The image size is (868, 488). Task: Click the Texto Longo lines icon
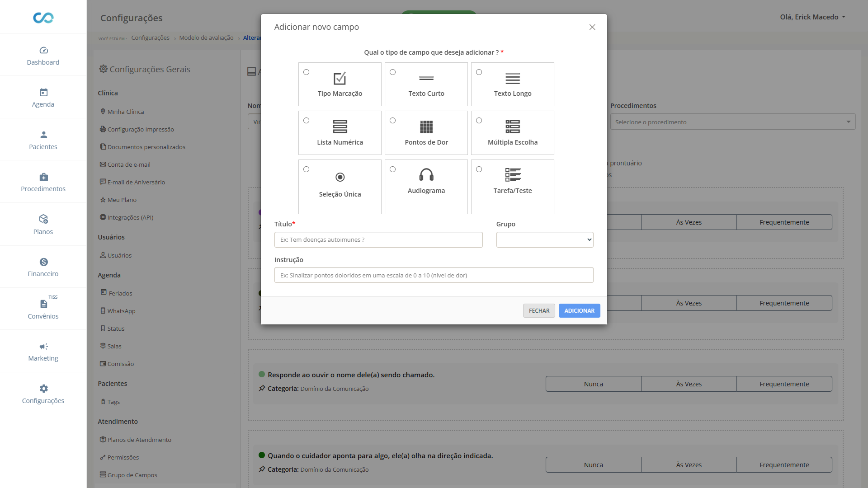pyautogui.click(x=513, y=79)
